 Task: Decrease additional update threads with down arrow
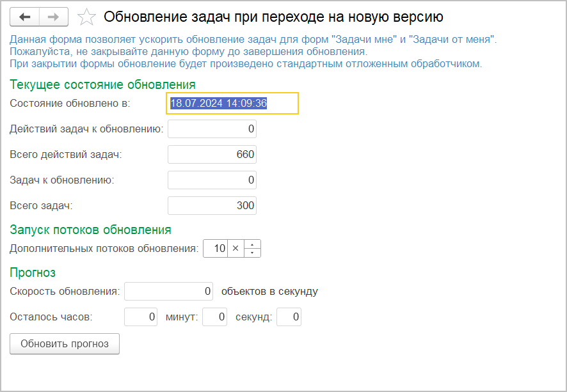coord(253,253)
